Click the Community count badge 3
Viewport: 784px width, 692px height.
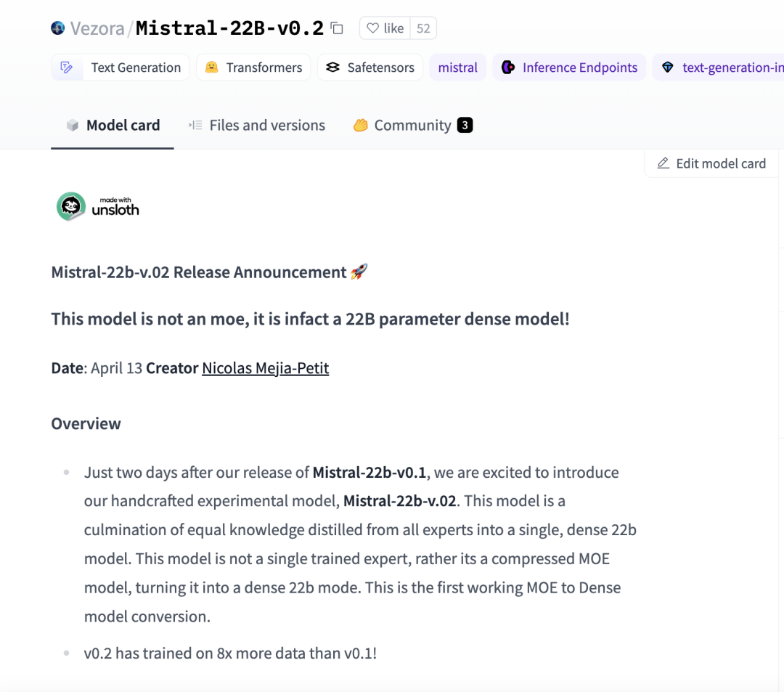[x=465, y=125]
